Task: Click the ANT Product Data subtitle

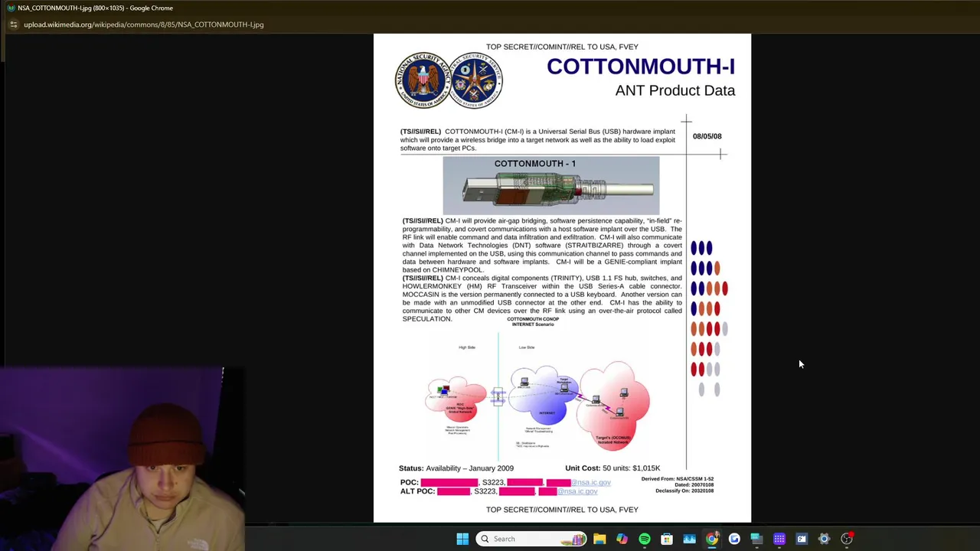Action: (675, 90)
